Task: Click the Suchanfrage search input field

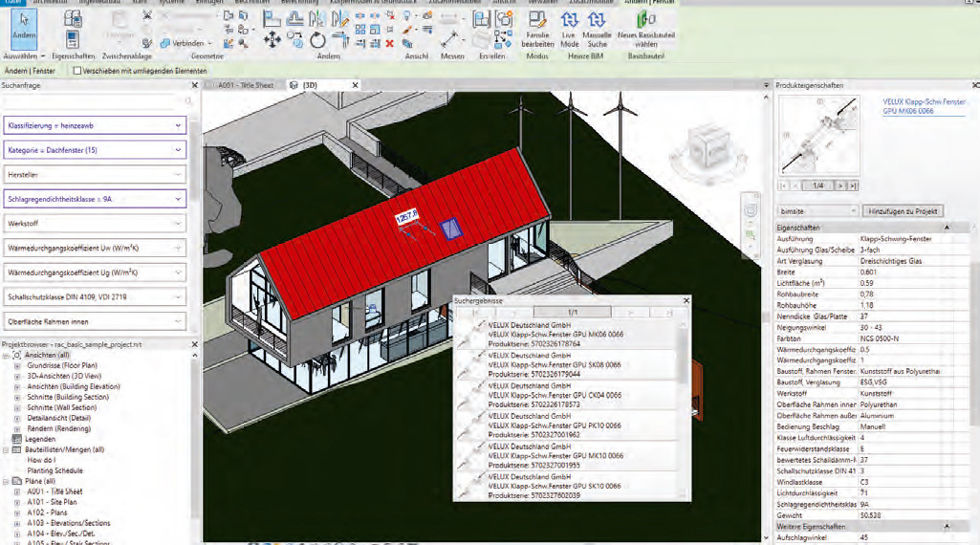Action: tap(93, 100)
